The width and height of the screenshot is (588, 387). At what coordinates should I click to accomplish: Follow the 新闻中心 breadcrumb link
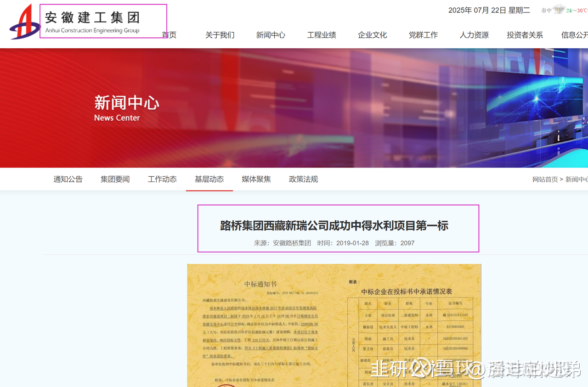click(x=577, y=179)
